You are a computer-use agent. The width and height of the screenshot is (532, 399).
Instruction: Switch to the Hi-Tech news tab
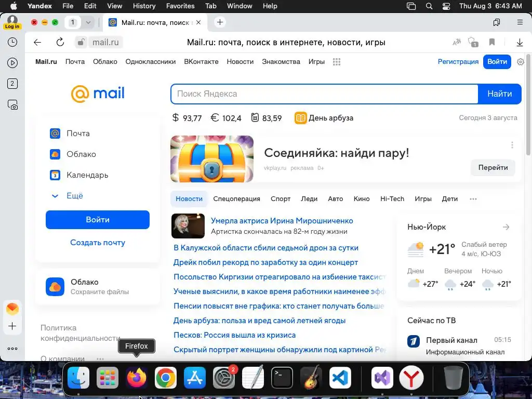[392, 199]
